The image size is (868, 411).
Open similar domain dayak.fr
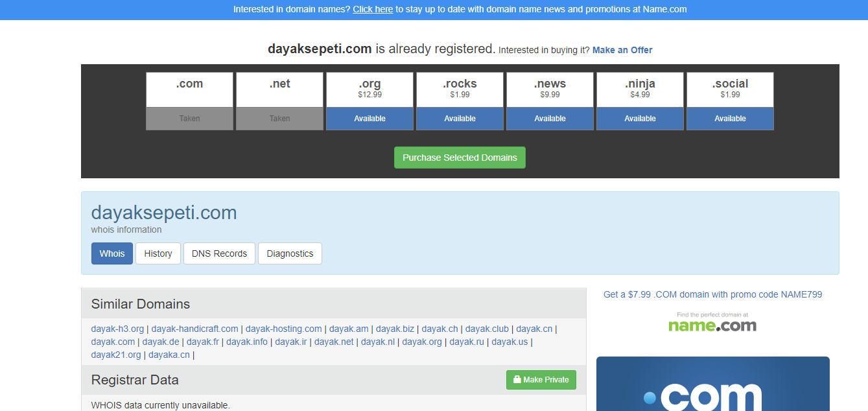pyautogui.click(x=203, y=342)
